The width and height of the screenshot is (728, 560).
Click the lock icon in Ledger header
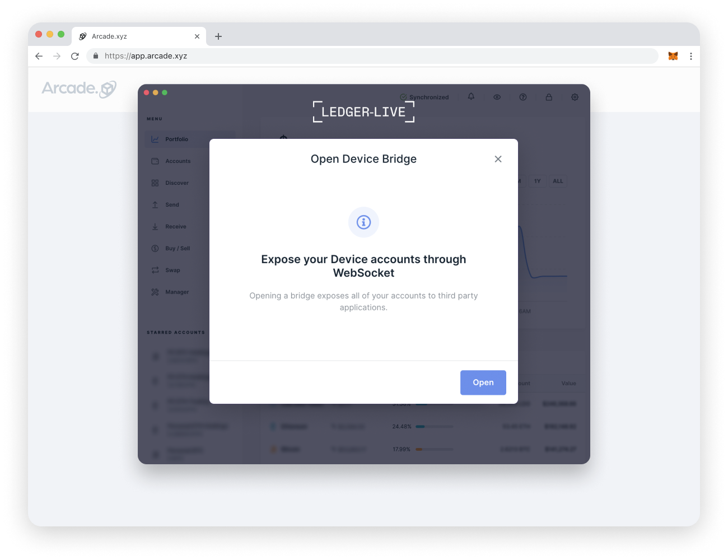coord(549,97)
